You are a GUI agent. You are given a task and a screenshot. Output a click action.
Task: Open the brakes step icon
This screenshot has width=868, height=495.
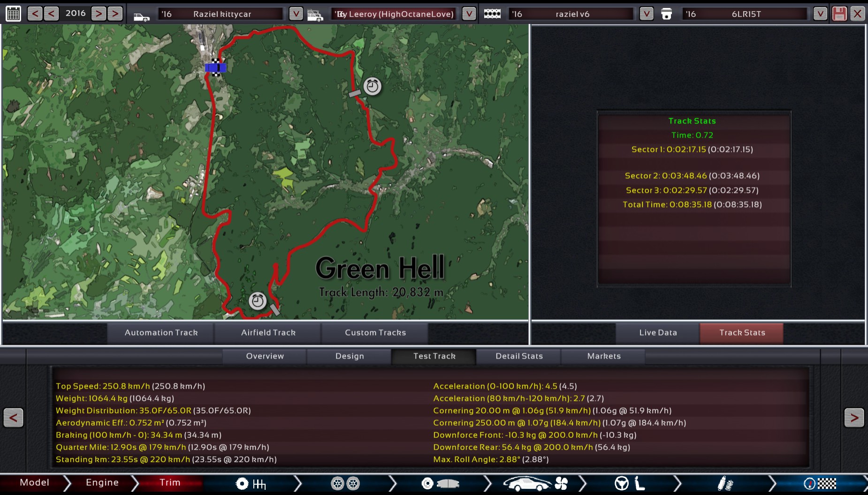[x=440, y=484]
